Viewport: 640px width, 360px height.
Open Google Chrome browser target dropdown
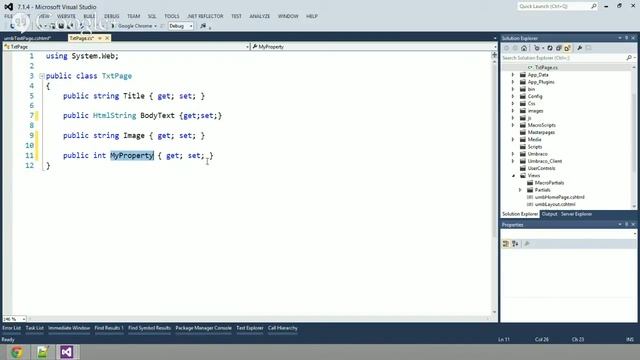pos(156,26)
